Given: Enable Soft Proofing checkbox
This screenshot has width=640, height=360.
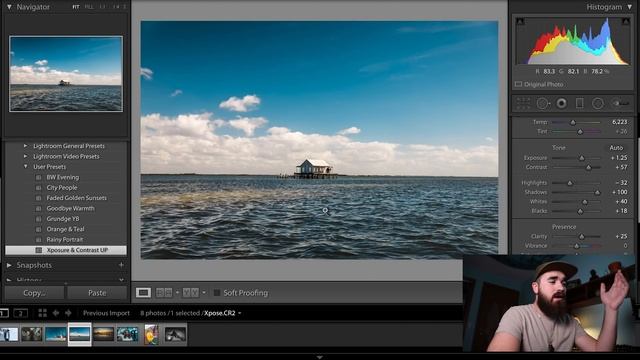Looking at the screenshot, I should pyautogui.click(x=217, y=293).
